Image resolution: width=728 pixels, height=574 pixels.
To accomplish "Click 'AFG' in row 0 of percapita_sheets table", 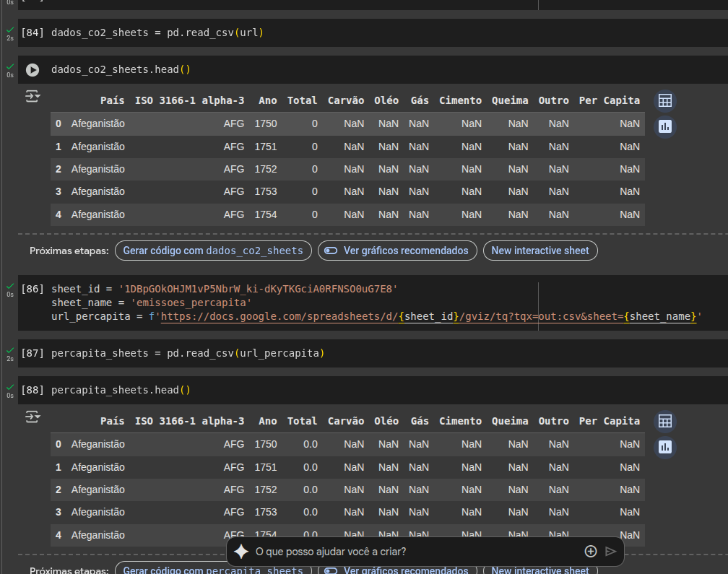I will coord(233,444).
